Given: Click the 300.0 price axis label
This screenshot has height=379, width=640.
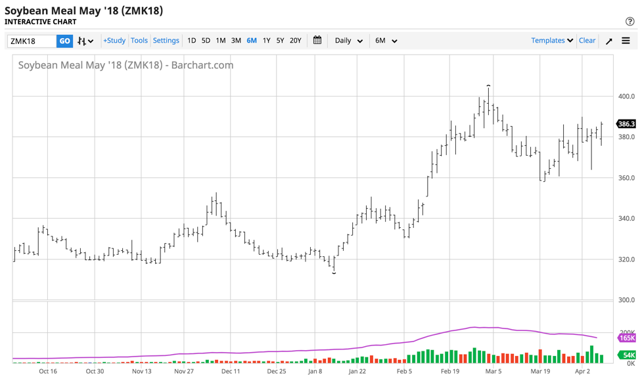Looking at the screenshot, I should 627,300.
